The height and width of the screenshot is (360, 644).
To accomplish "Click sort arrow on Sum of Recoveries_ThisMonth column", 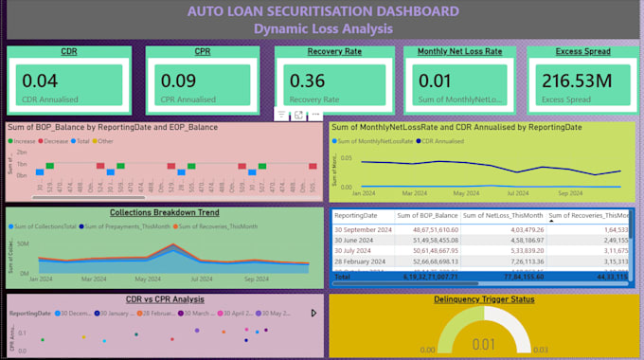I will click(551, 221).
